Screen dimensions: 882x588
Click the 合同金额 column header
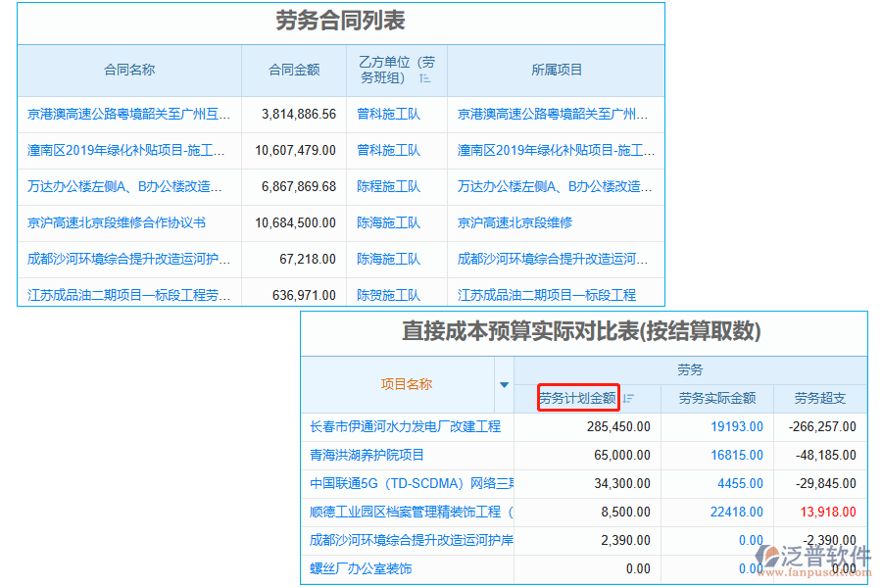click(294, 70)
